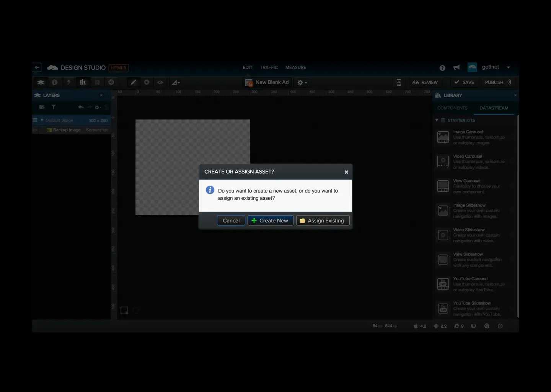551x392 pixels.
Task: Click the Chrome compatibility icon
Action: coord(487,326)
